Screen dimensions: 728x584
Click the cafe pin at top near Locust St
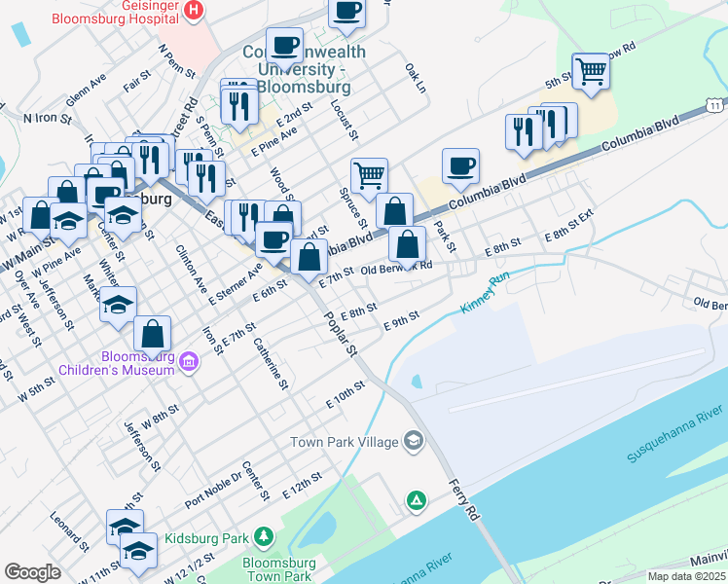346,15
